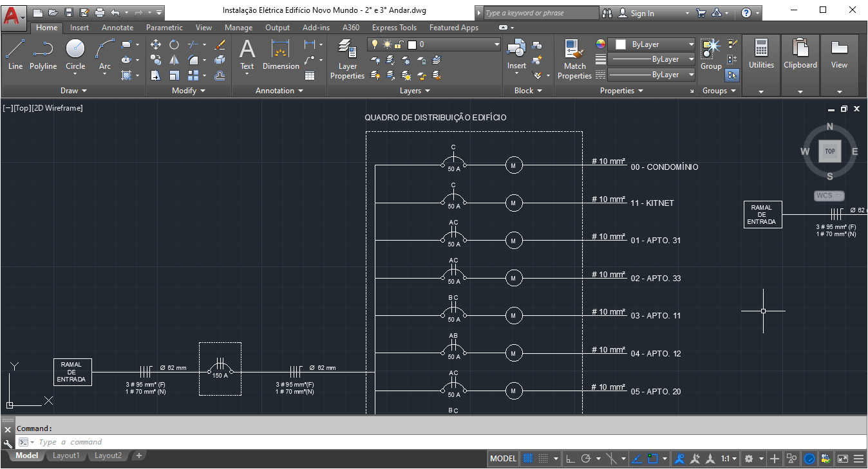
Task: Select the Scale tool
Action: click(174, 75)
